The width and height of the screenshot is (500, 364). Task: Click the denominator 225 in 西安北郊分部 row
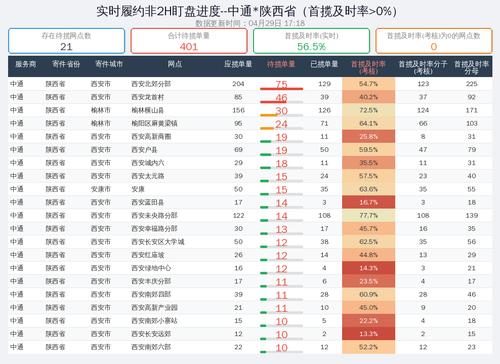(471, 84)
